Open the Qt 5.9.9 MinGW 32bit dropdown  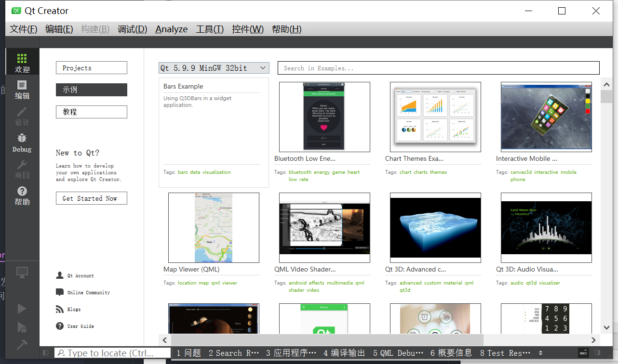[x=214, y=68]
